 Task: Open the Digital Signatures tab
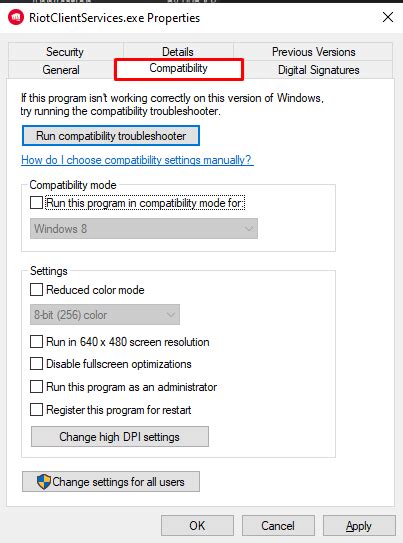pos(319,70)
